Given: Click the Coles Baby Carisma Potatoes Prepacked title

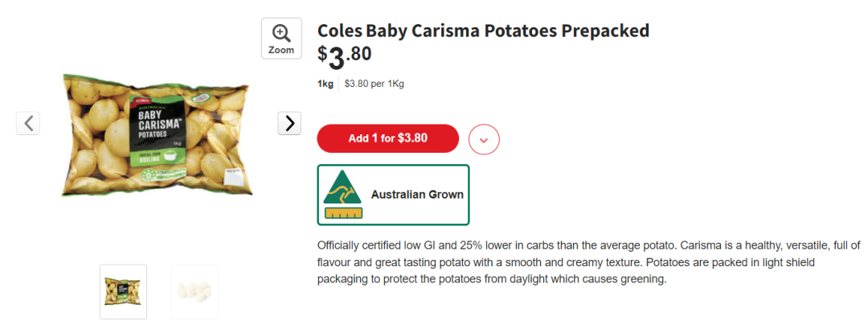Looking at the screenshot, I should (483, 31).
